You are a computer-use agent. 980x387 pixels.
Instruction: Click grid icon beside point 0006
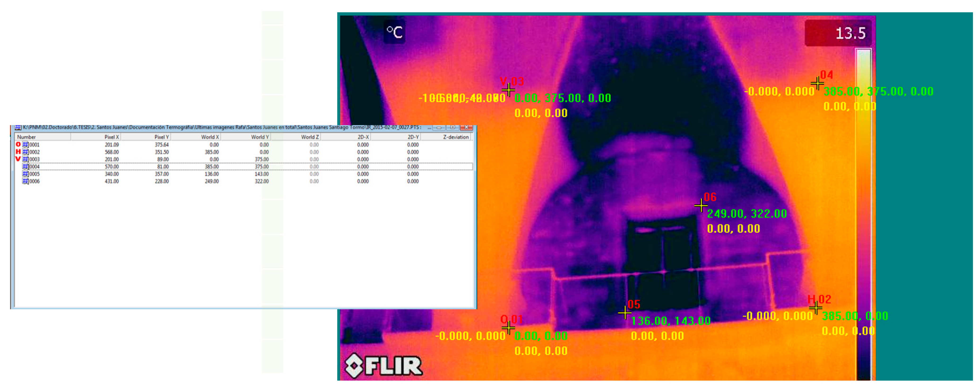[26, 181]
